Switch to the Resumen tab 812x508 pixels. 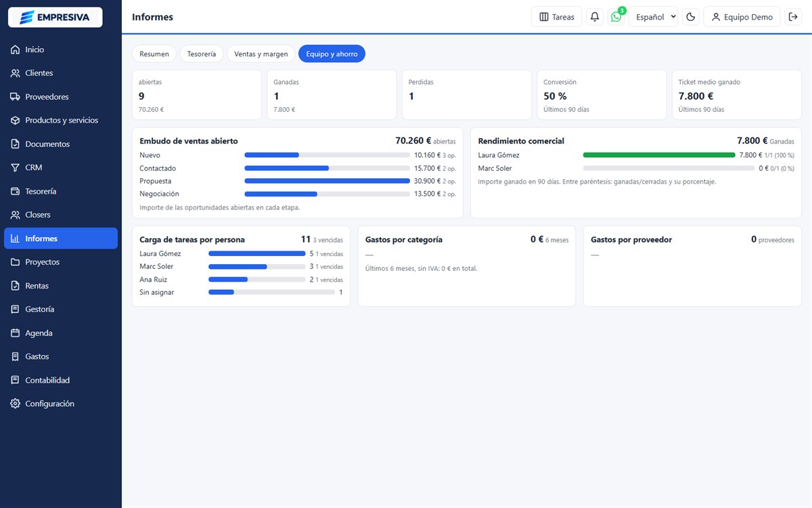coord(154,54)
